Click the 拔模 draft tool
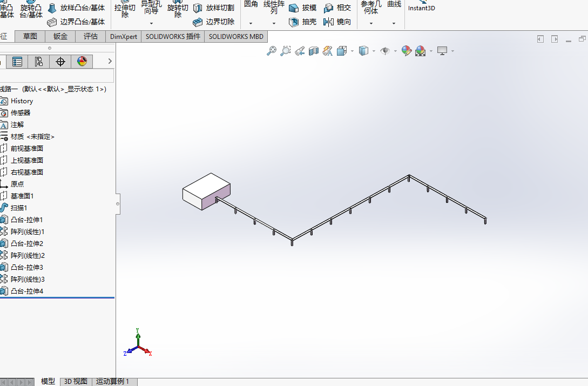 (x=303, y=8)
